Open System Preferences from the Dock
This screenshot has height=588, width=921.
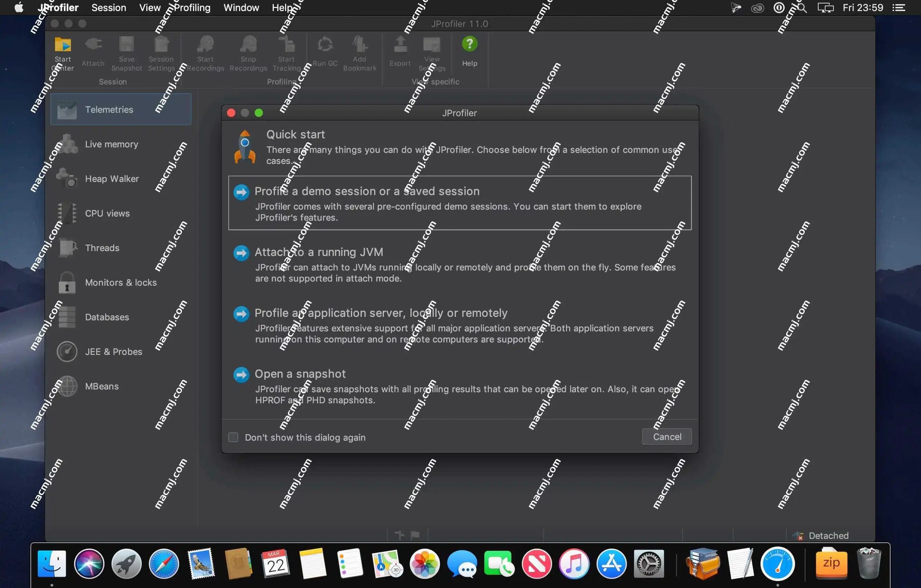click(649, 563)
